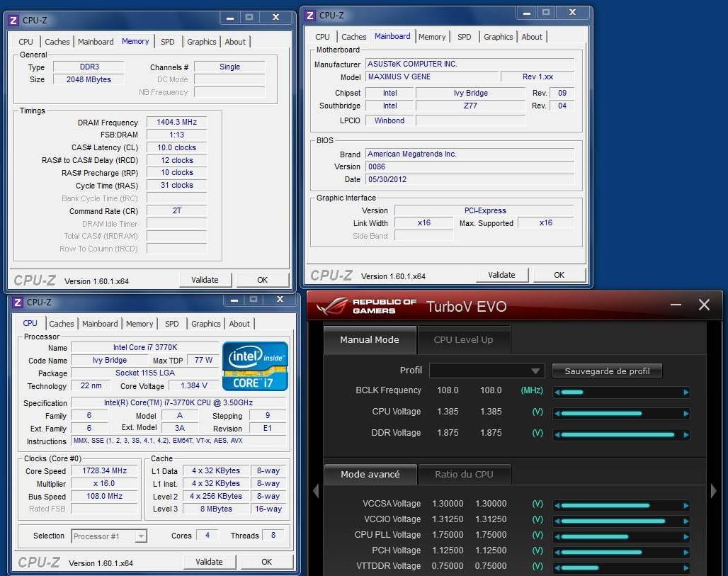Switch to Mainboard tab in processor CPU-Z window
Viewport: 728px width, 576px height.
pyautogui.click(x=100, y=324)
